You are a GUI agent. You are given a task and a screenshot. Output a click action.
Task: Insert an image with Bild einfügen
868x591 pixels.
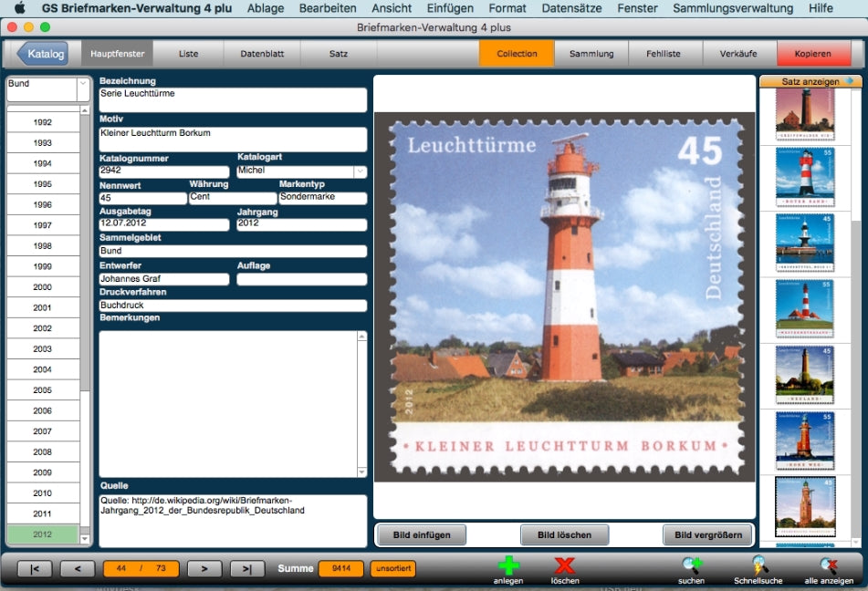[419, 535]
